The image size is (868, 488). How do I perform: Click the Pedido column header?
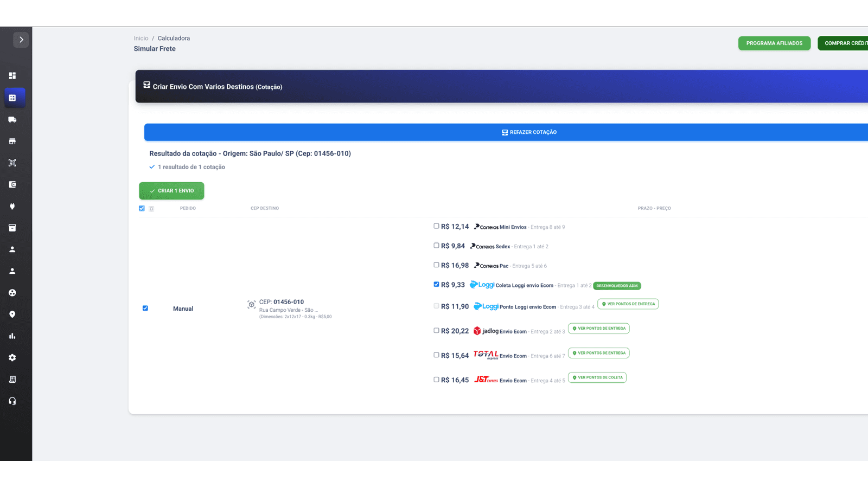coord(188,208)
